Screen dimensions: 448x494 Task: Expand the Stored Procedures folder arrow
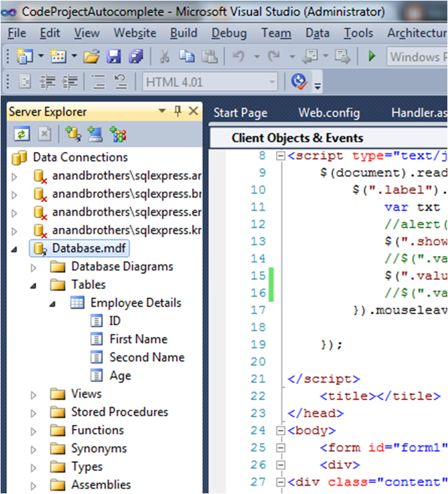(34, 413)
